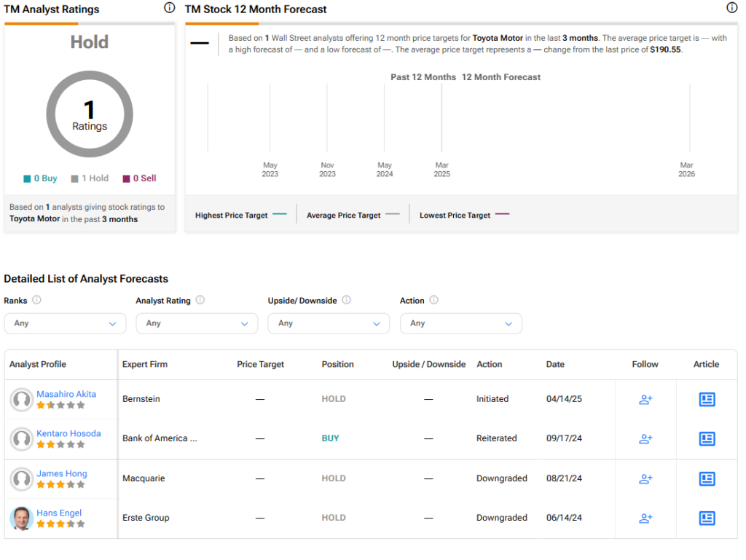Click Downgraded action in Macquarie row

pos(502,478)
